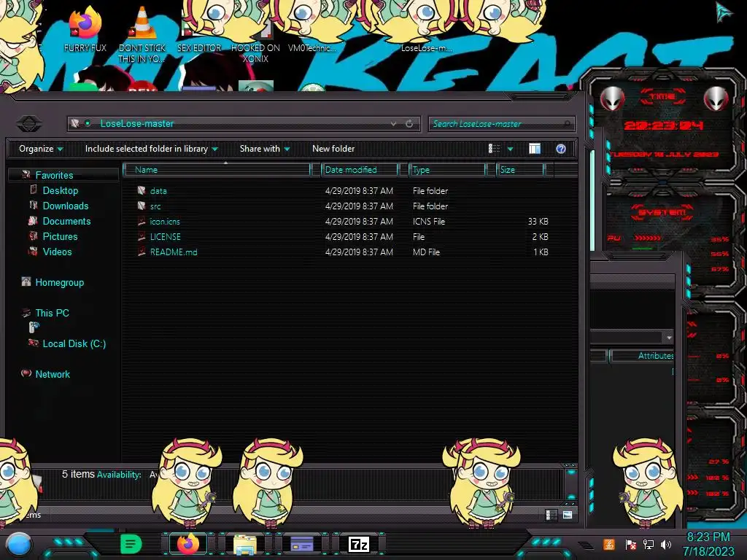Sort by the Type column header

[x=447, y=169]
